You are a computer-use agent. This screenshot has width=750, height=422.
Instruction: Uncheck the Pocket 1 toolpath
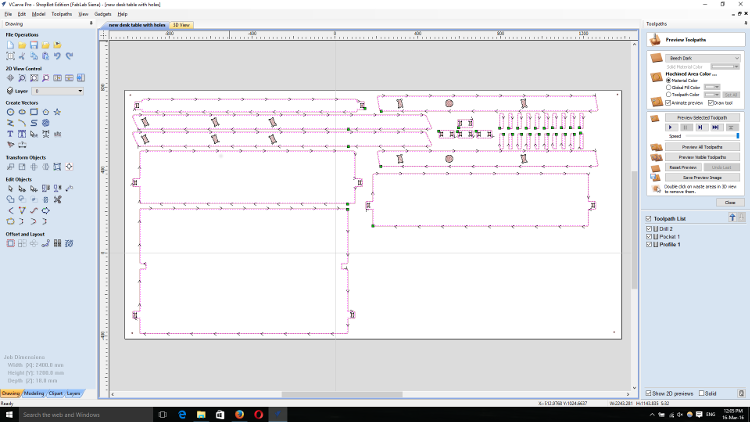pos(649,237)
